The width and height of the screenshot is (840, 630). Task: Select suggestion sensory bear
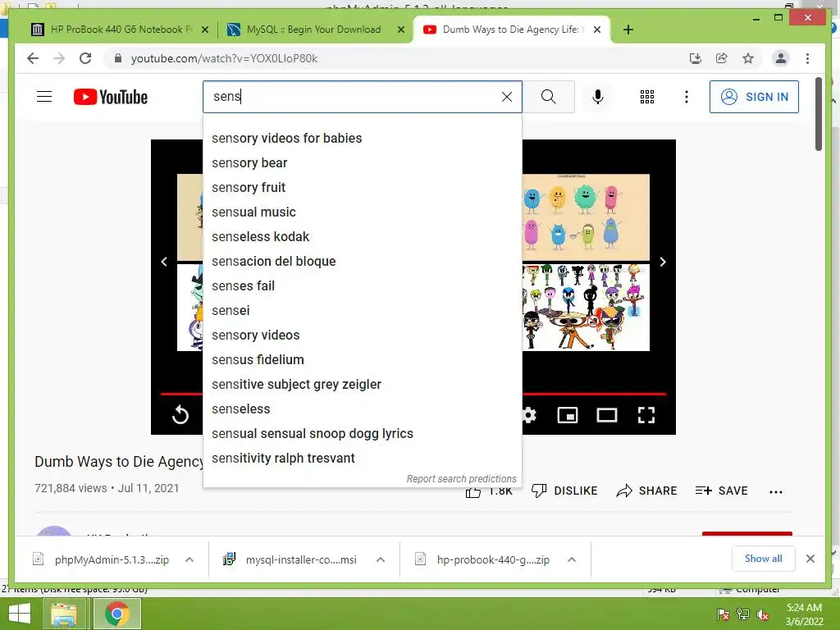click(363, 163)
